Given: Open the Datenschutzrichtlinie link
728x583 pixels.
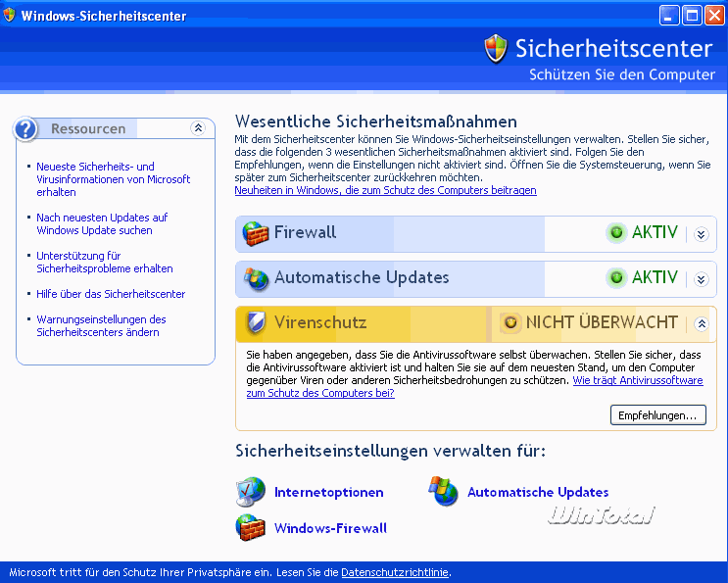Looking at the screenshot, I should point(395,572).
